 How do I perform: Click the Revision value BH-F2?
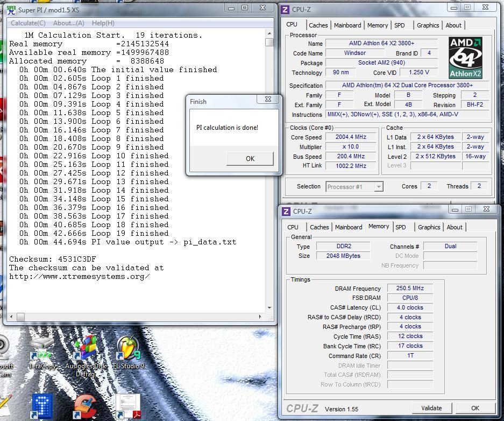click(475, 104)
